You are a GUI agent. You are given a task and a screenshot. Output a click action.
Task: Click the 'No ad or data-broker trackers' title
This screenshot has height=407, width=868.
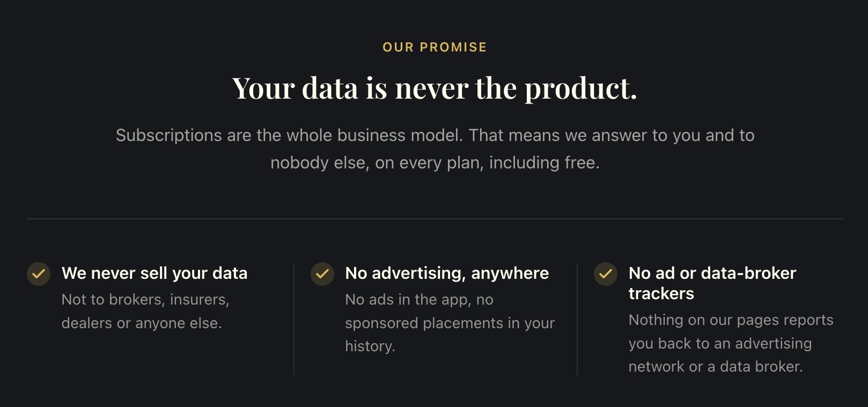click(712, 283)
